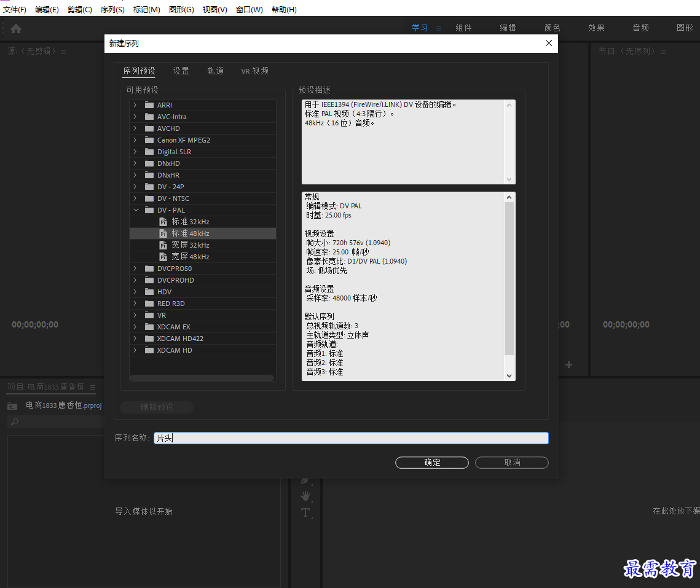Expand the DV - NTSC folder
The height and width of the screenshot is (588, 700).
pyautogui.click(x=135, y=198)
